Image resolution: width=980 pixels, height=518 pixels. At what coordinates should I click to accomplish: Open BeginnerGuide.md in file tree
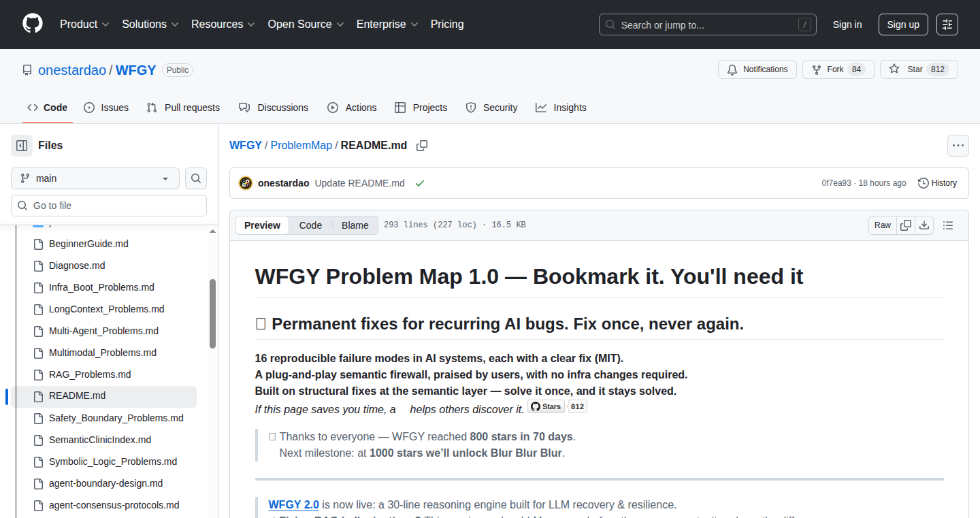coord(88,244)
